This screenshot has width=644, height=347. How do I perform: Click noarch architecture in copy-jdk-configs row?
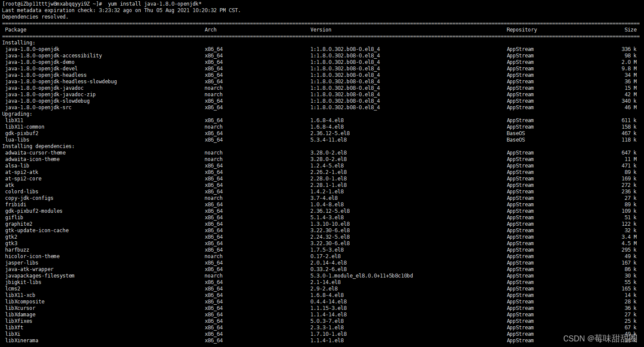pyautogui.click(x=214, y=198)
